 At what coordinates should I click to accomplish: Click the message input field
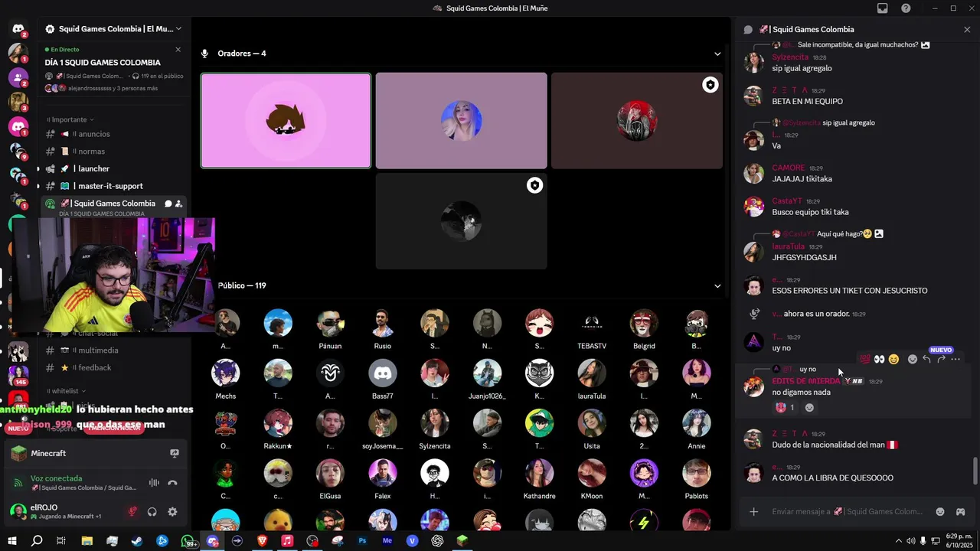point(848,511)
